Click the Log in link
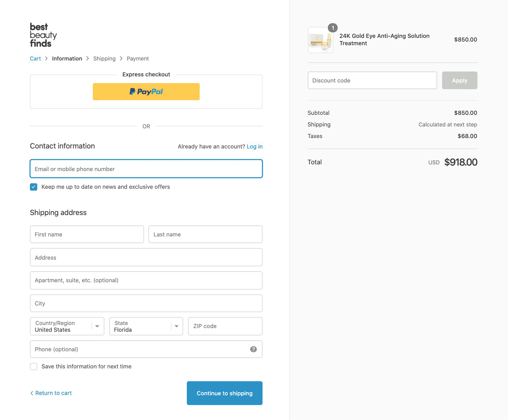 pyautogui.click(x=255, y=147)
